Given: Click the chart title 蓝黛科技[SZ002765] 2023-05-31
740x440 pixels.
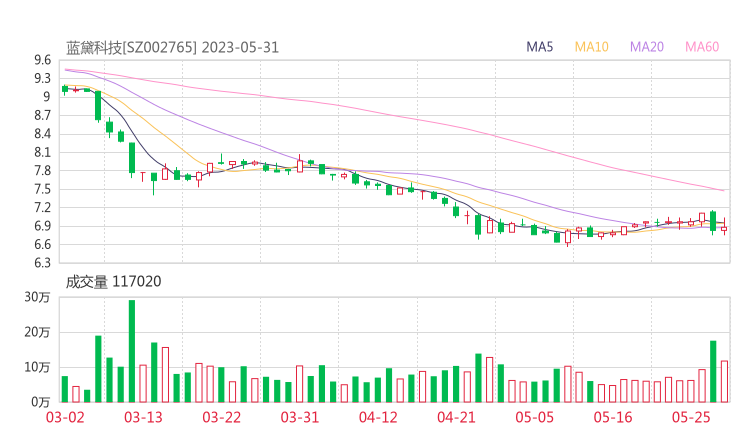Looking at the screenshot, I should 172,48.
